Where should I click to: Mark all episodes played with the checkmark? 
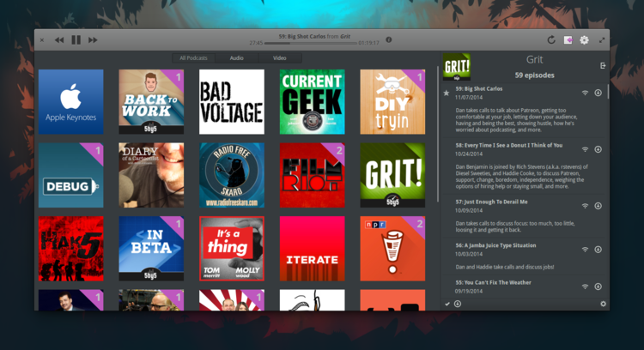447,304
